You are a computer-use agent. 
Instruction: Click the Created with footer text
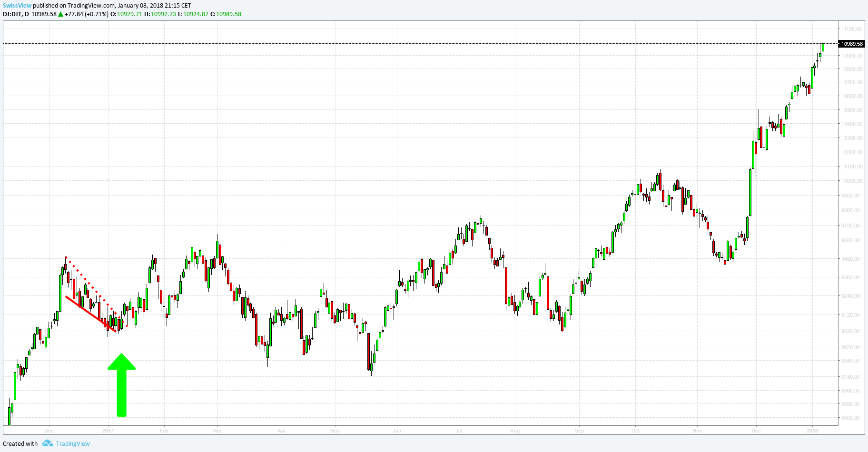(x=20, y=443)
